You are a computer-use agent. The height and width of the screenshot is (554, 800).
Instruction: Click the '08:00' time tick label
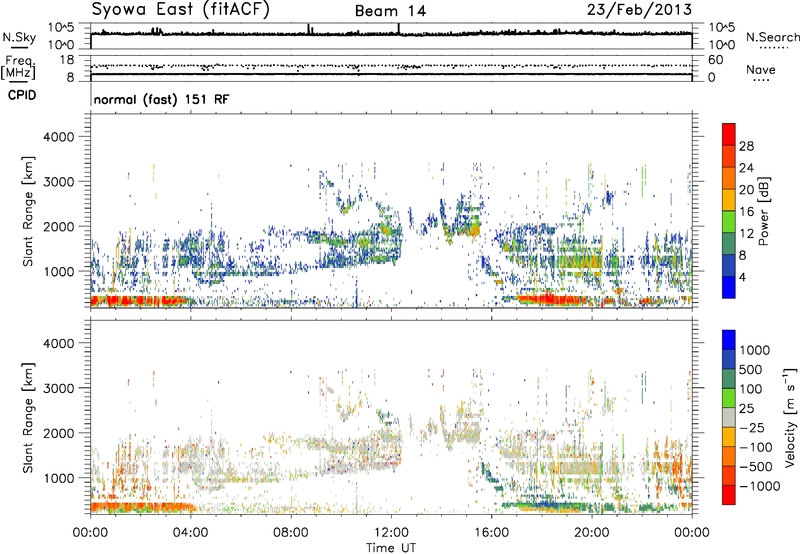click(x=291, y=532)
